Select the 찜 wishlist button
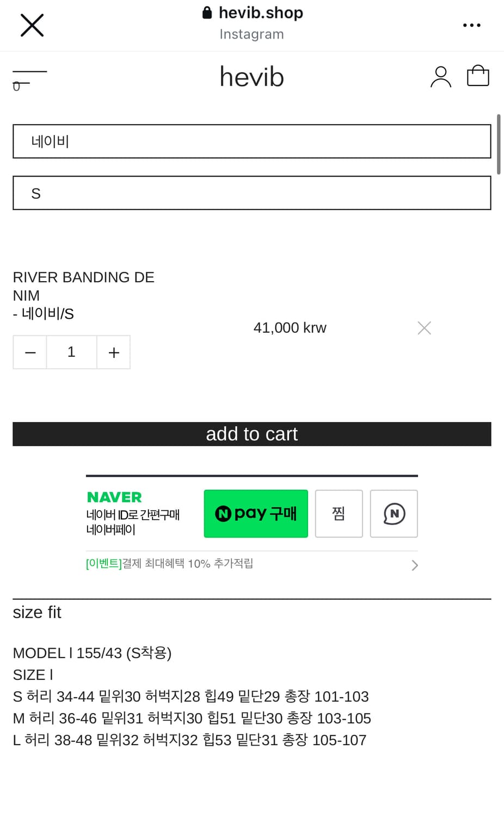 point(339,514)
